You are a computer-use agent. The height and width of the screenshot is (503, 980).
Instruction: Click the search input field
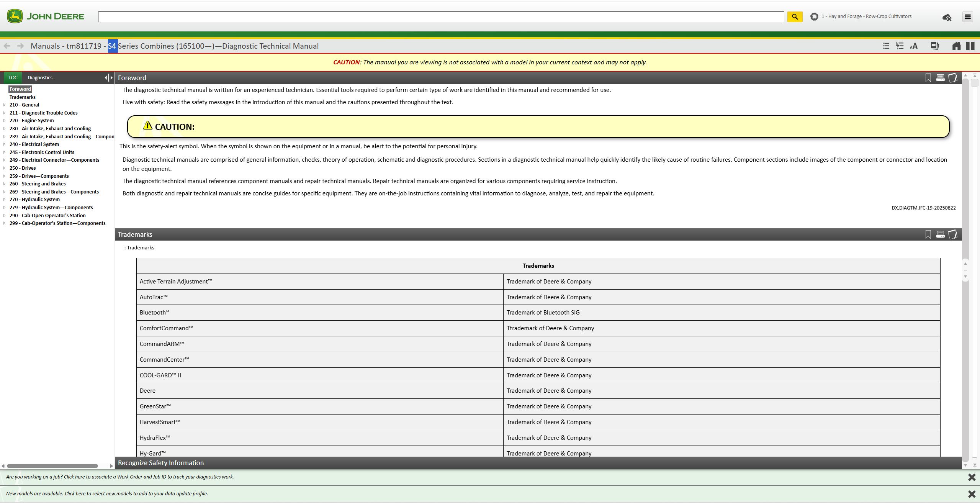pos(440,16)
